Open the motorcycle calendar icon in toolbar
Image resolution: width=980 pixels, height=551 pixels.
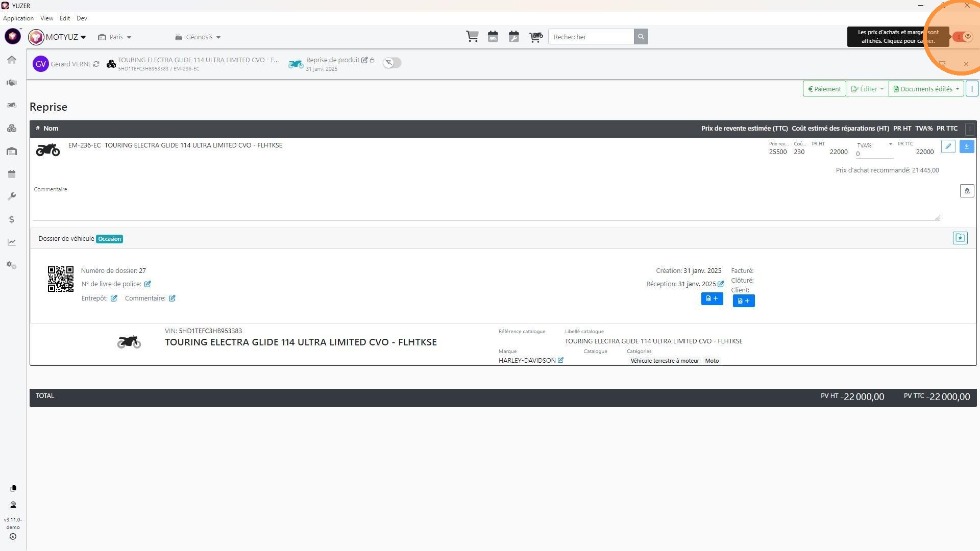493,37
